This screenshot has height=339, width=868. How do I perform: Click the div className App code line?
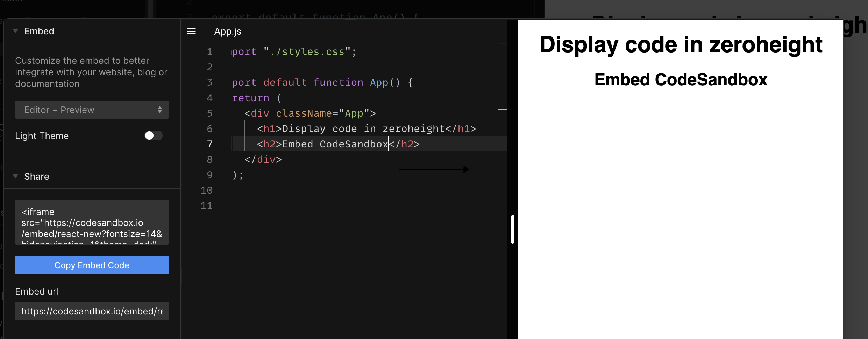click(x=310, y=113)
